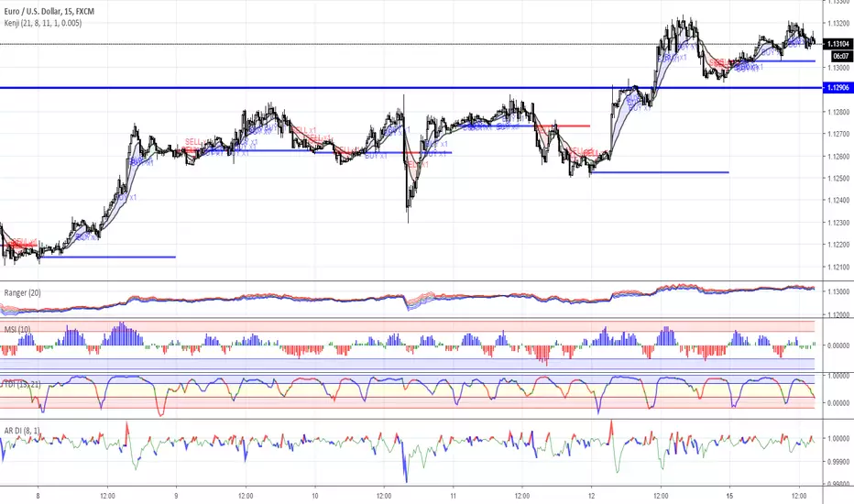Click the MSI (10) indicator label
The width and height of the screenshot is (854, 504).
[17, 330]
